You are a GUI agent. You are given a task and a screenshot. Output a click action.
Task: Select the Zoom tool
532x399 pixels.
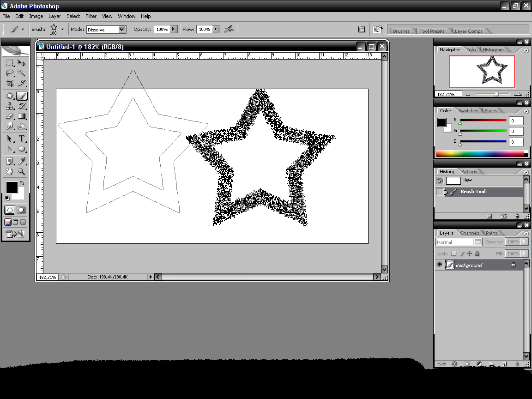[21, 171]
